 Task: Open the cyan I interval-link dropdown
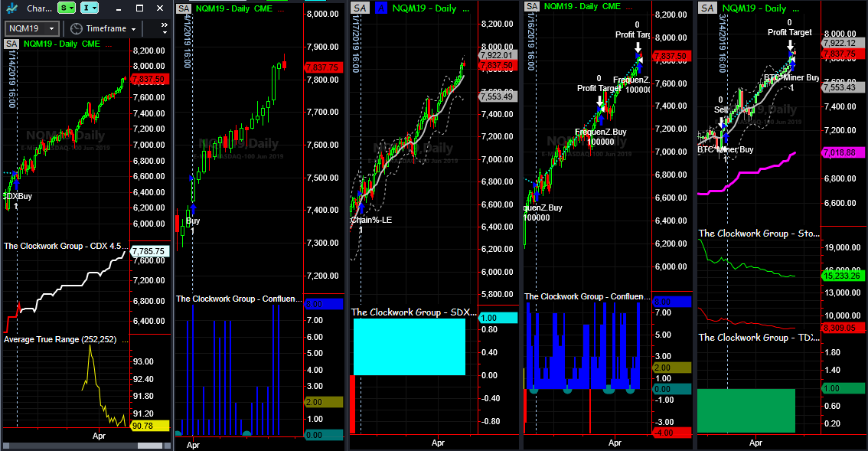point(89,8)
